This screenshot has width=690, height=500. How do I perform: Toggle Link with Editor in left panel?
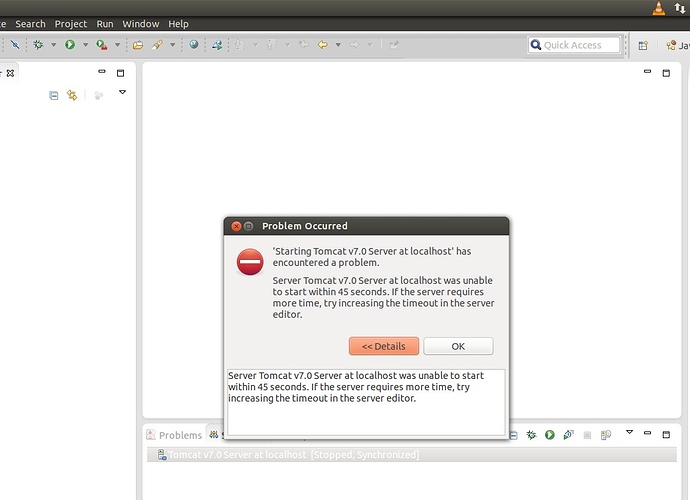(72, 95)
